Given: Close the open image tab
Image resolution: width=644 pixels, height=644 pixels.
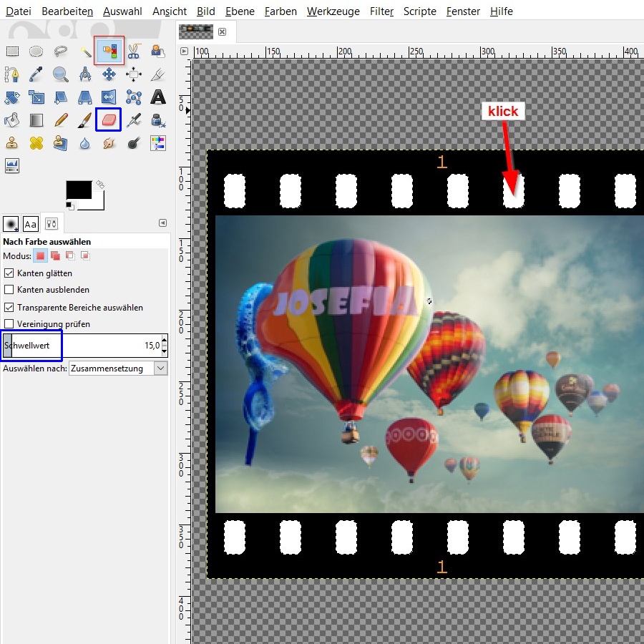Looking at the screenshot, I should (x=222, y=31).
